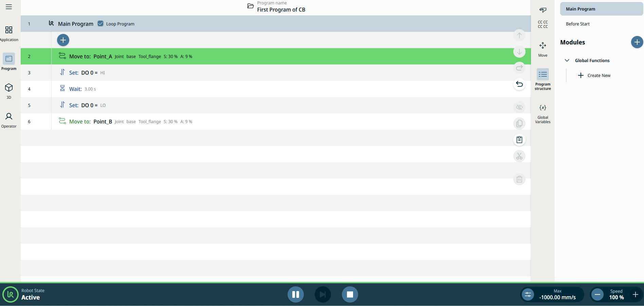Stop the running program
The width and height of the screenshot is (644, 306).
350,294
